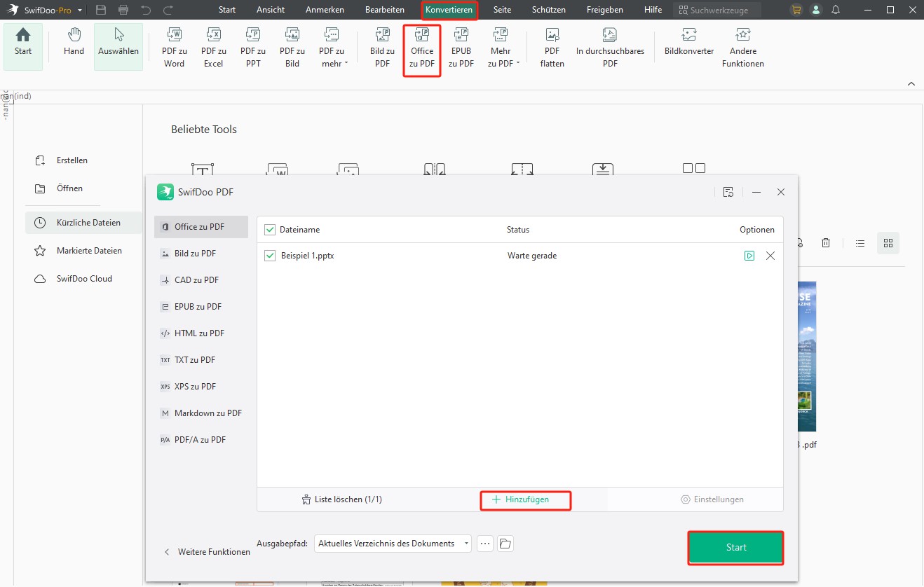Toggle the Dateiname select-all checkbox

pyautogui.click(x=270, y=230)
